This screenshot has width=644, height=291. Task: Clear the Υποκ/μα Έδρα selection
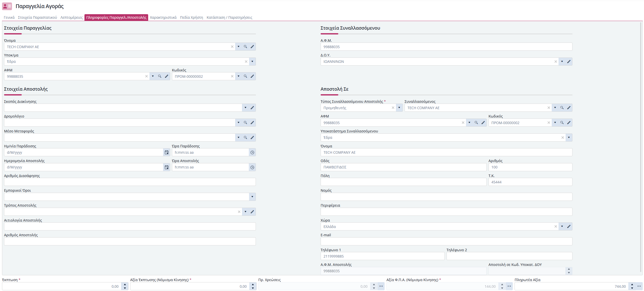pyautogui.click(x=246, y=62)
